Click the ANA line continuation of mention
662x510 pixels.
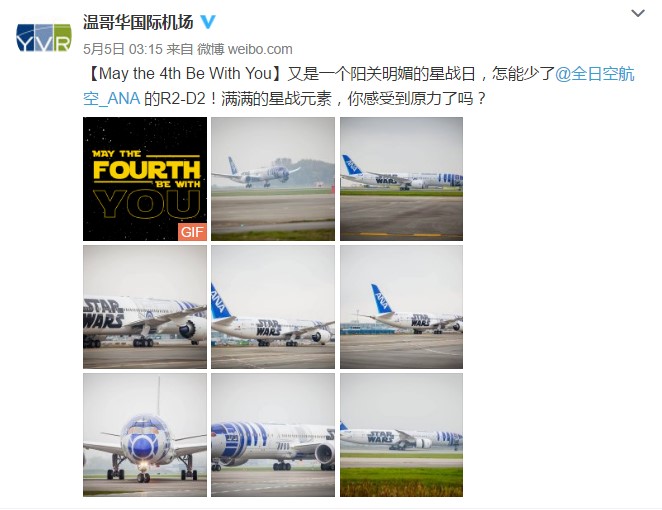pos(111,99)
